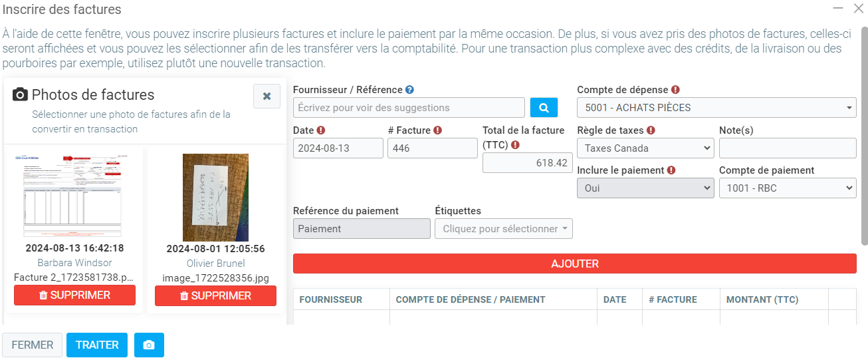This screenshot has width=868, height=360.
Task: Click the warning icon next to # Facture
Action: click(438, 130)
